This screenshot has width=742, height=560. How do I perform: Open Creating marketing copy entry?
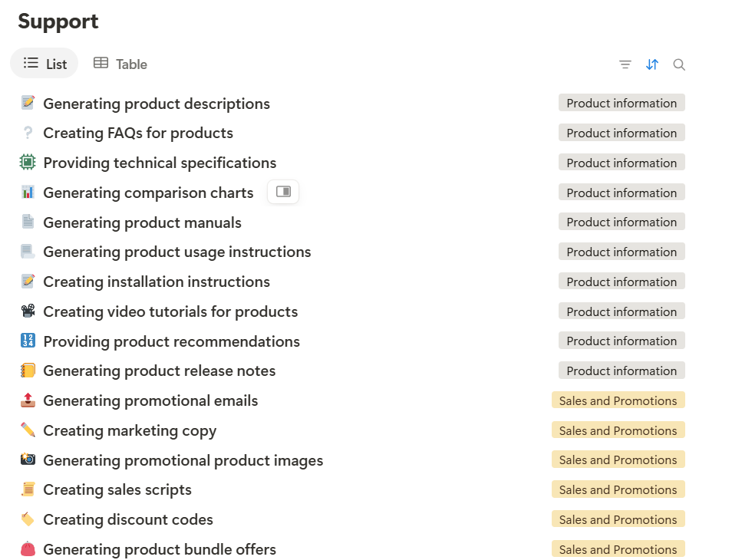(x=130, y=430)
